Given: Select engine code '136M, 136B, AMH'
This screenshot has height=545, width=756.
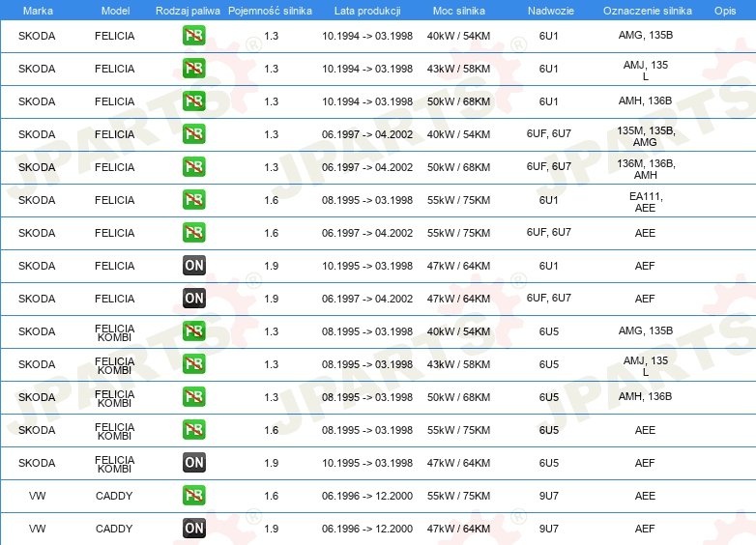Looking at the screenshot, I should (646, 169).
